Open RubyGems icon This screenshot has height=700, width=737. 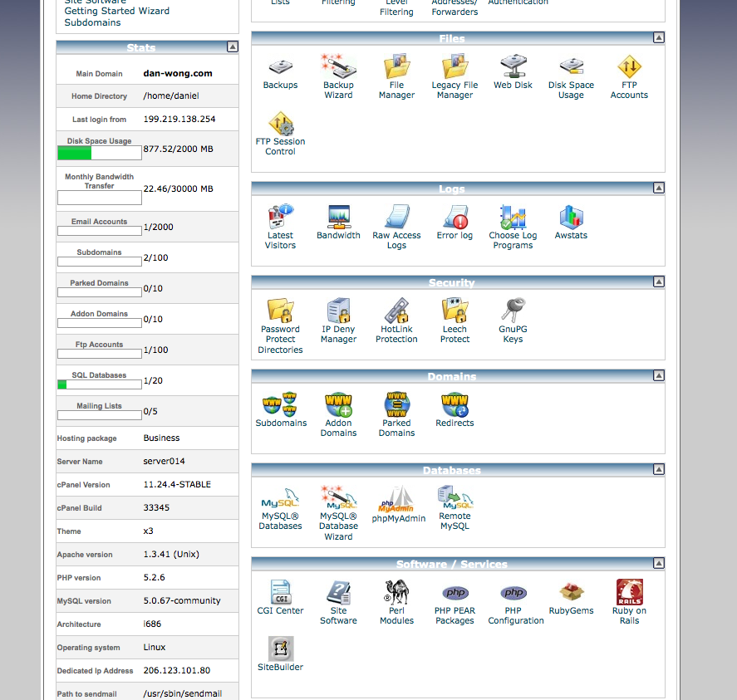(x=571, y=592)
